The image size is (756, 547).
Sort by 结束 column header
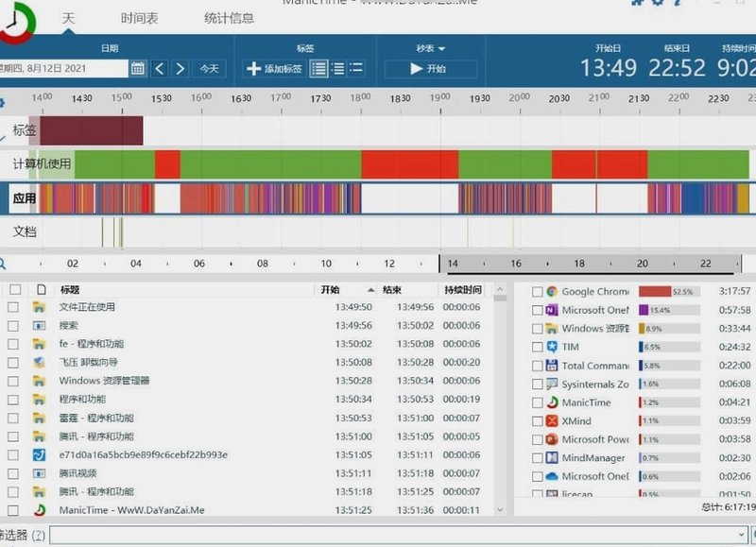coord(391,290)
